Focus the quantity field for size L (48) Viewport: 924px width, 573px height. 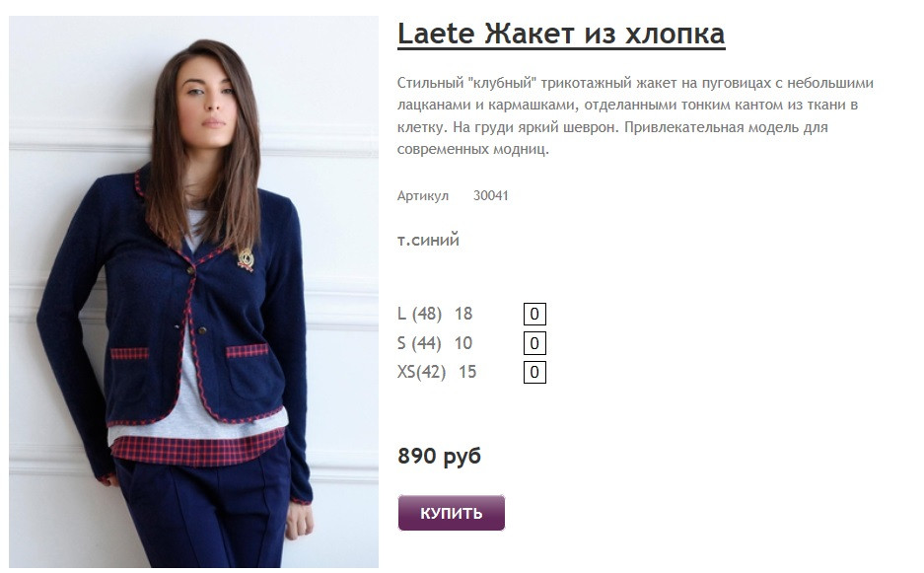coord(534,314)
